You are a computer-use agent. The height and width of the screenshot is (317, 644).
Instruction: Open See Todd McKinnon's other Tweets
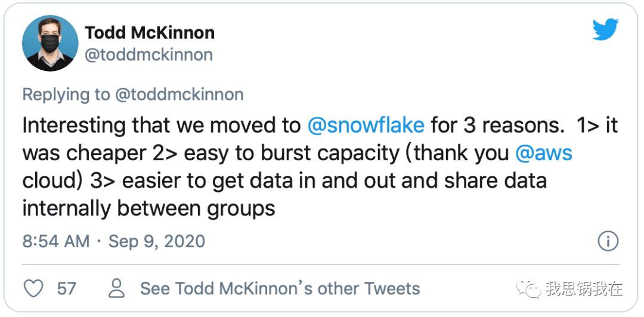[280, 288]
